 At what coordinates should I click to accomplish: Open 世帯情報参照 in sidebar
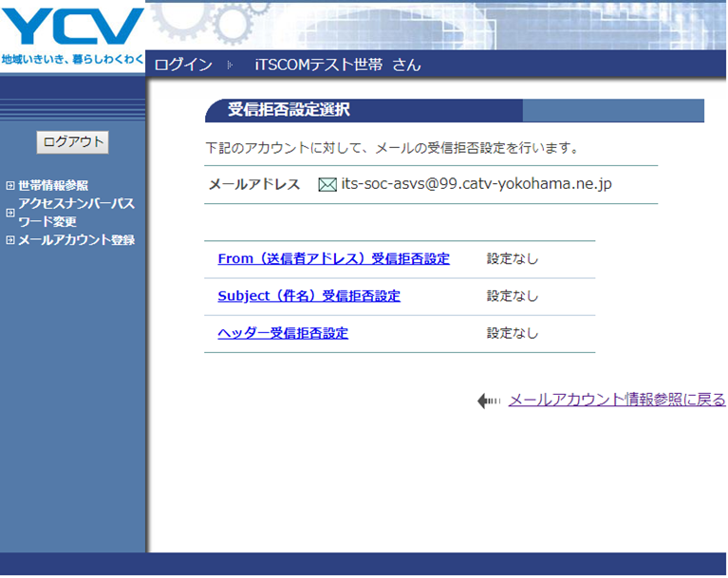(x=53, y=186)
